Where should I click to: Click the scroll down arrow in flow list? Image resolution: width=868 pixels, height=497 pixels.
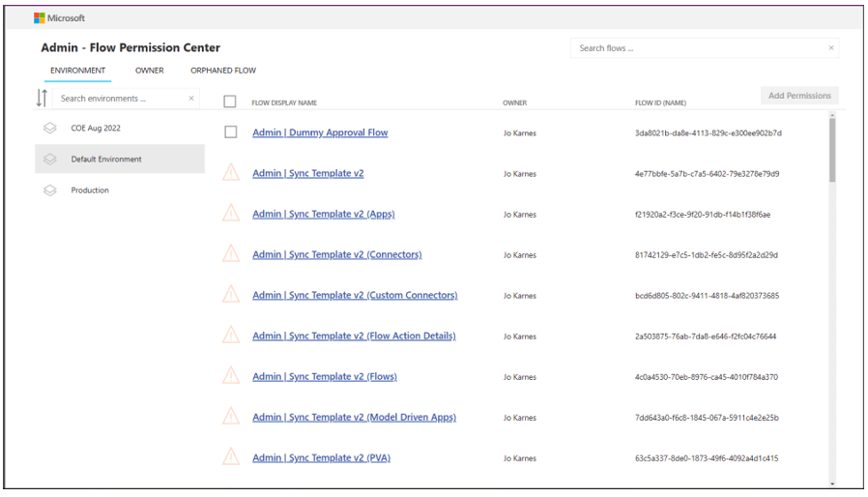tap(832, 483)
